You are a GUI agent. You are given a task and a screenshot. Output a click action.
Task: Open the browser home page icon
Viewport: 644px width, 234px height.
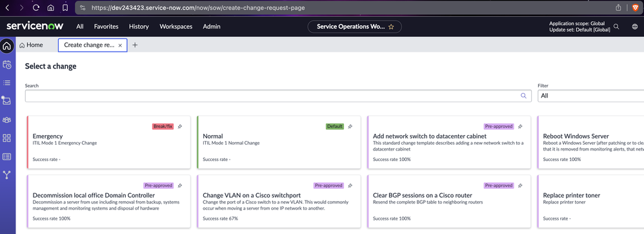pos(50,7)
